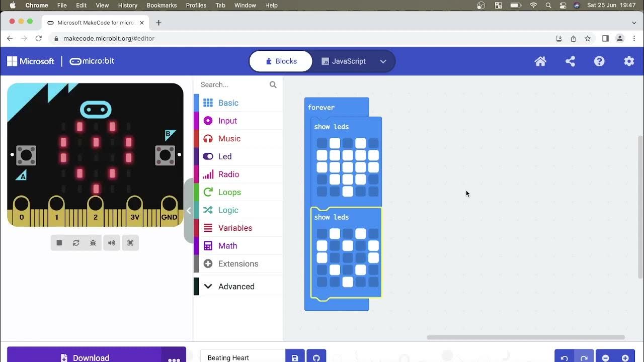Expand the Advanced toolbox category

(238, 287)
